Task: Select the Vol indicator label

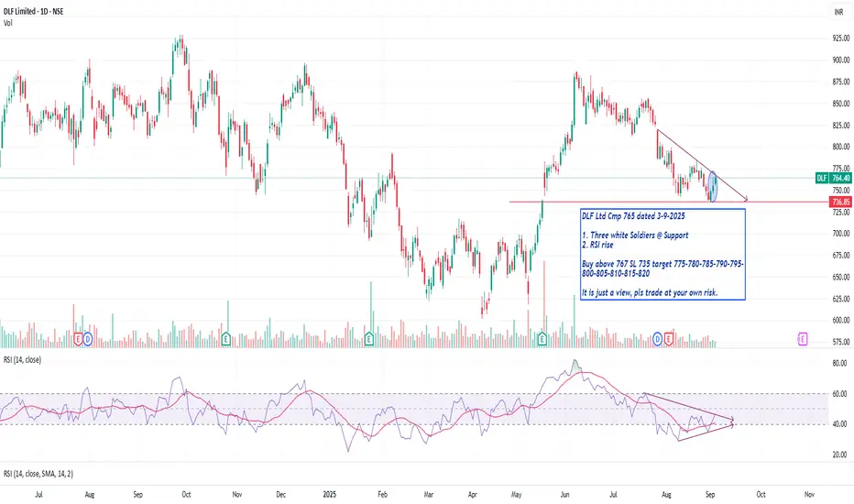Action: coord(7,23)
